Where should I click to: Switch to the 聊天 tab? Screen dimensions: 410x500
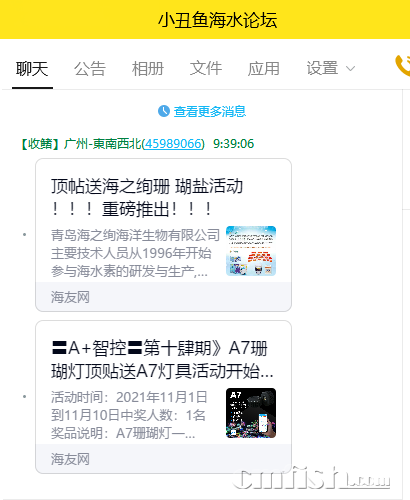(32, 69)
